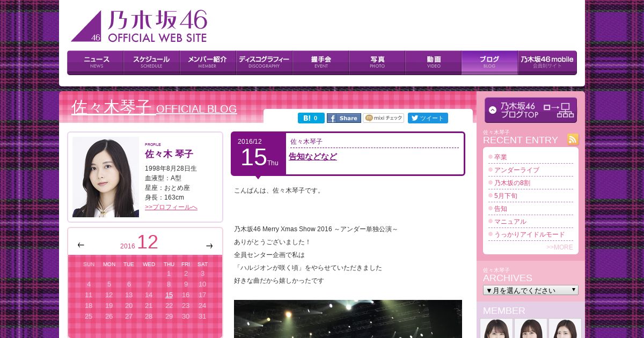644x338 pixels.
Task: Click the mixi チェック button
Action: 383,118
